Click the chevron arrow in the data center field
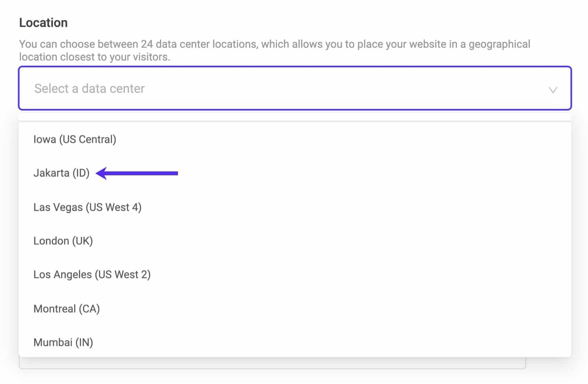Viewport: 588px width, 384px height. (553, 90)
